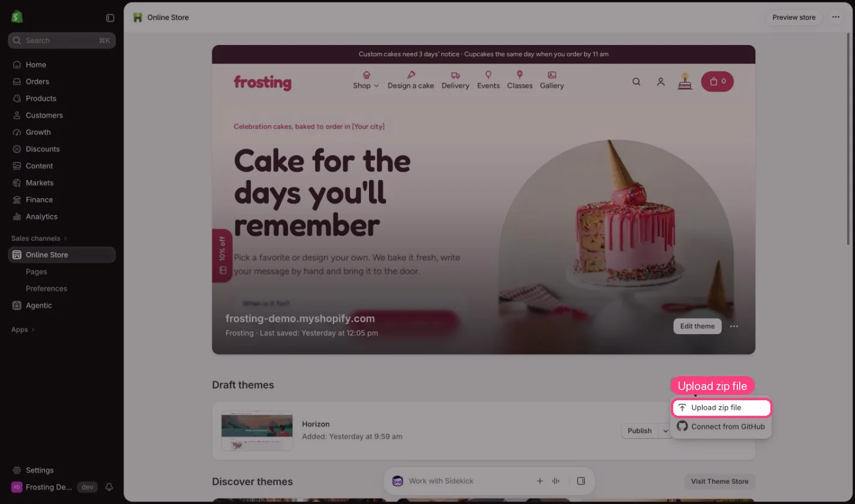Viewport: 855px width, 504px height.
Task: Click the Horizon draft theme thumbnail
Action: click(257, 431)
